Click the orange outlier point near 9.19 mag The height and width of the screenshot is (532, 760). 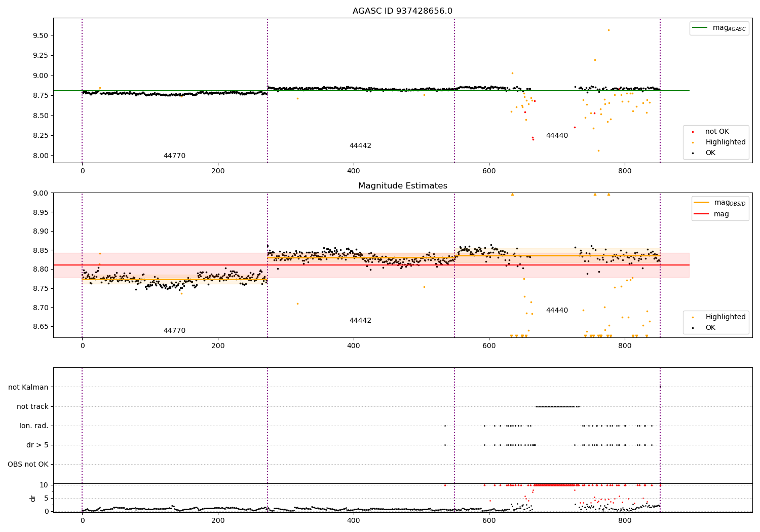coord(595,60)
